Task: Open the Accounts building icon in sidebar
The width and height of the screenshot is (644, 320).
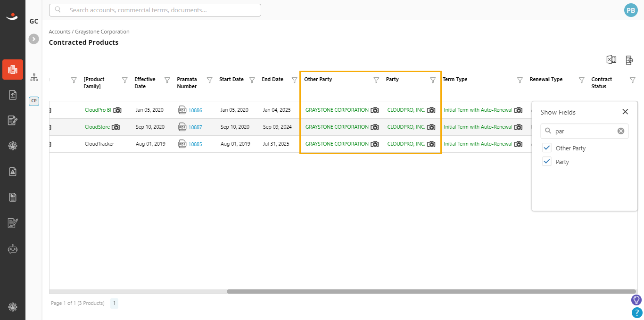Action: point(13,69)
